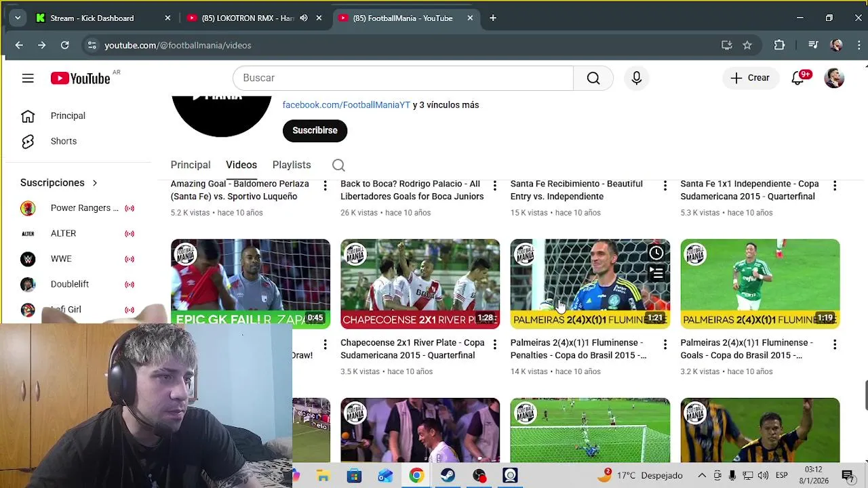Viewport: 868px width, 488px height.
Task: Click the address bar URL
Action: pos(178,45)
